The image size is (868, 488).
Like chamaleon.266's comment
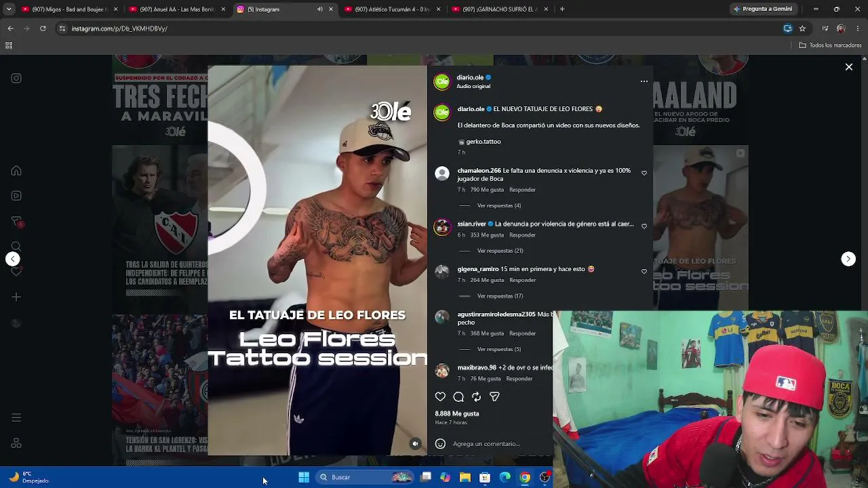click(x=644, y=173)
